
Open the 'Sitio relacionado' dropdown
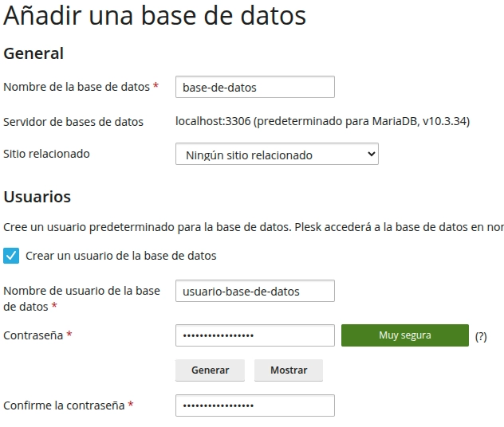point(277,154)
